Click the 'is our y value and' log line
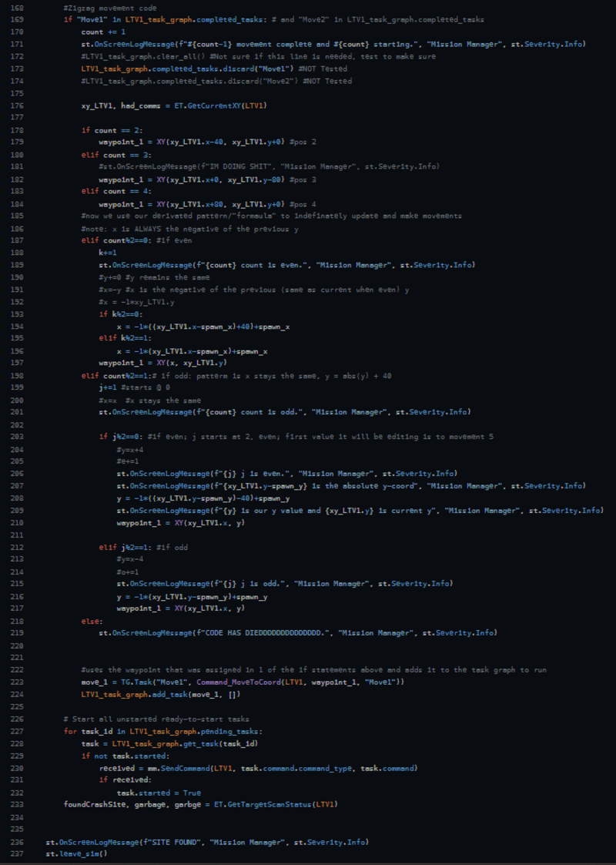 (x=360, y=511)
